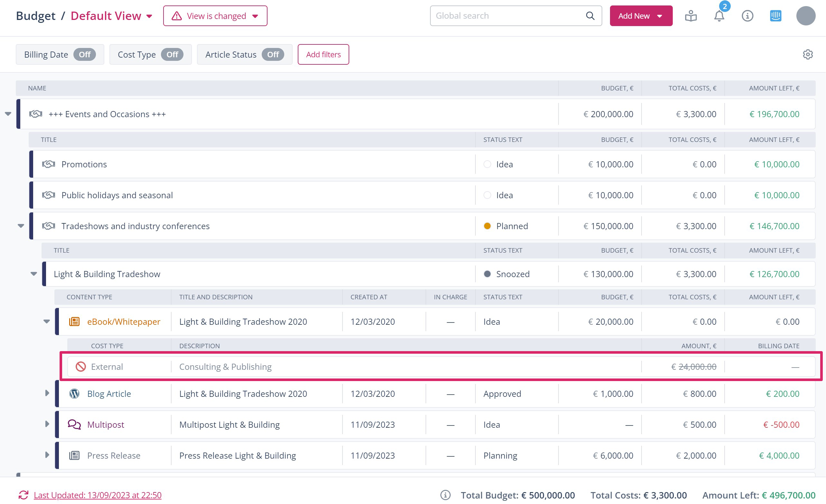Click the Global search input field

(506, 16)
